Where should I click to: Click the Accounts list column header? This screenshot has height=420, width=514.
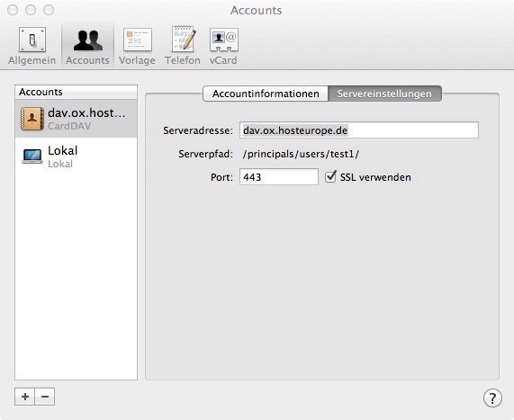point(76,92)
